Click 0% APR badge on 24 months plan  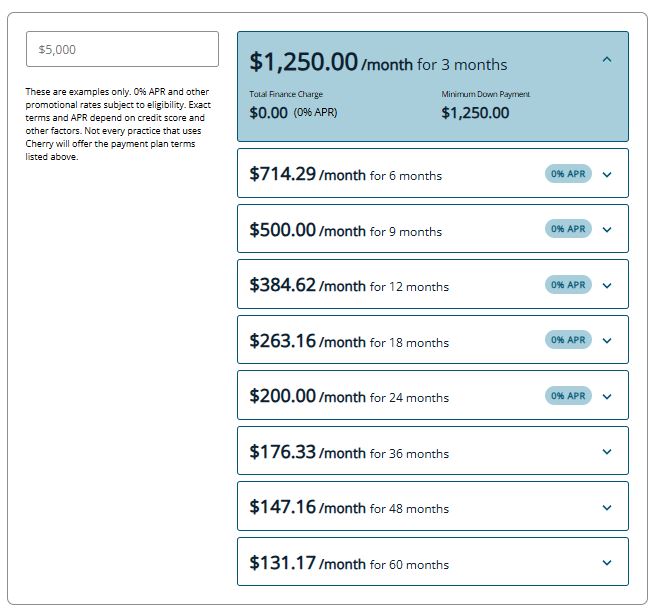(569, 396)
